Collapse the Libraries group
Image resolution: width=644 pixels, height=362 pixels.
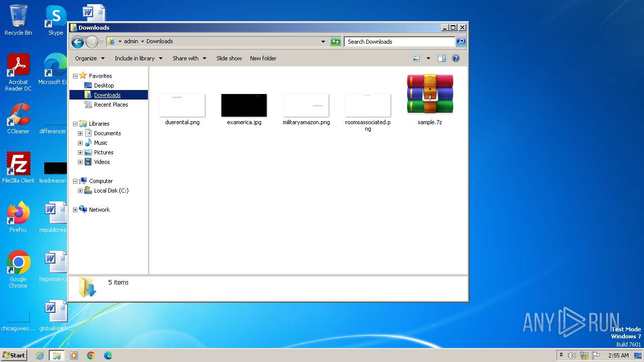click(x=75, y=124)
